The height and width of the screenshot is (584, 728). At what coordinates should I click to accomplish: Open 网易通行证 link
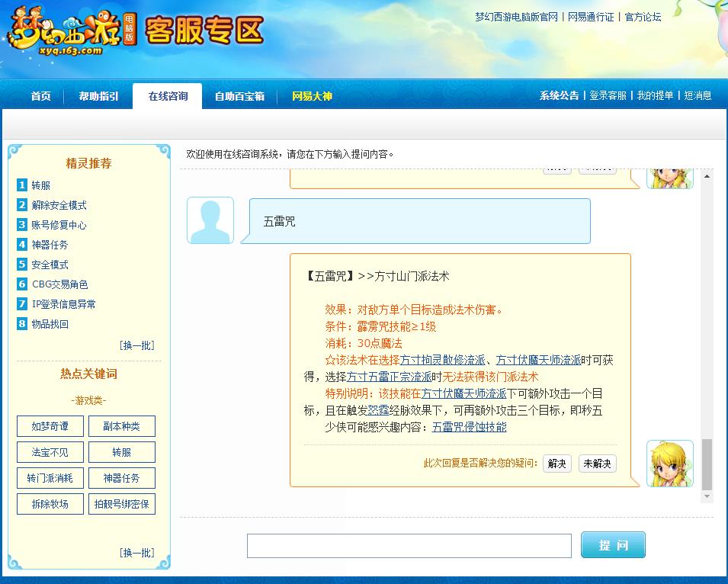[x=591, y=18]
